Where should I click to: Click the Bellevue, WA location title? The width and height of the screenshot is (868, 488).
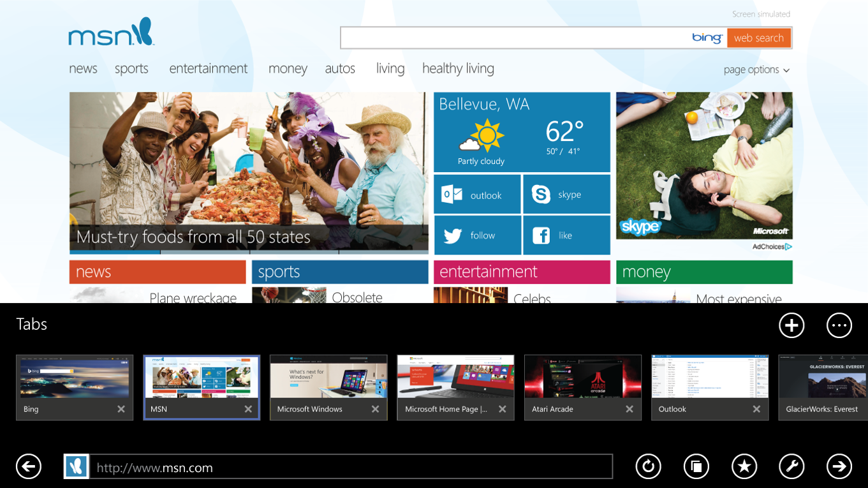click(484, 104)
